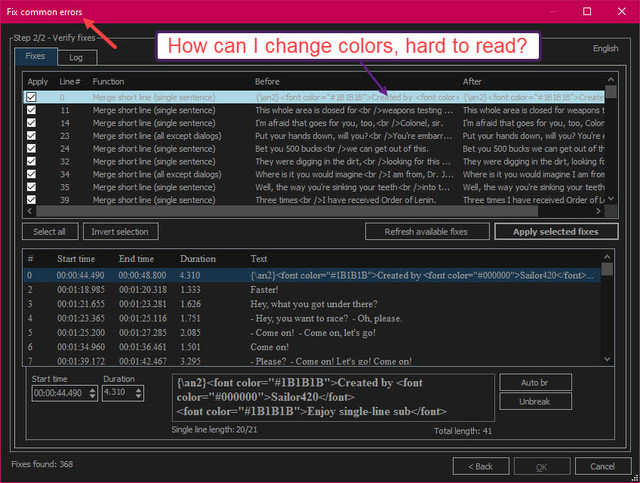
Task: Decrease Start time with down arrow
Action: click(93, 396)
